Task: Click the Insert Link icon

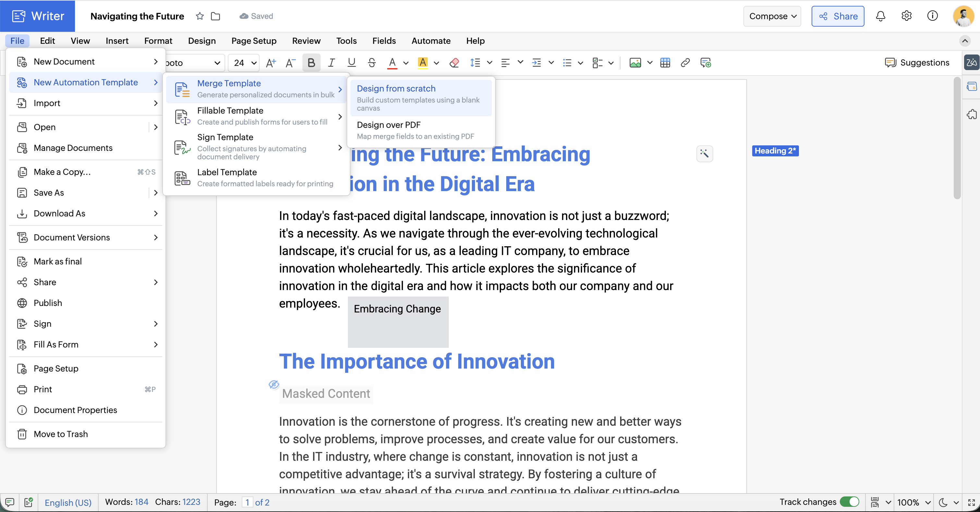Action: pos(685,63)
